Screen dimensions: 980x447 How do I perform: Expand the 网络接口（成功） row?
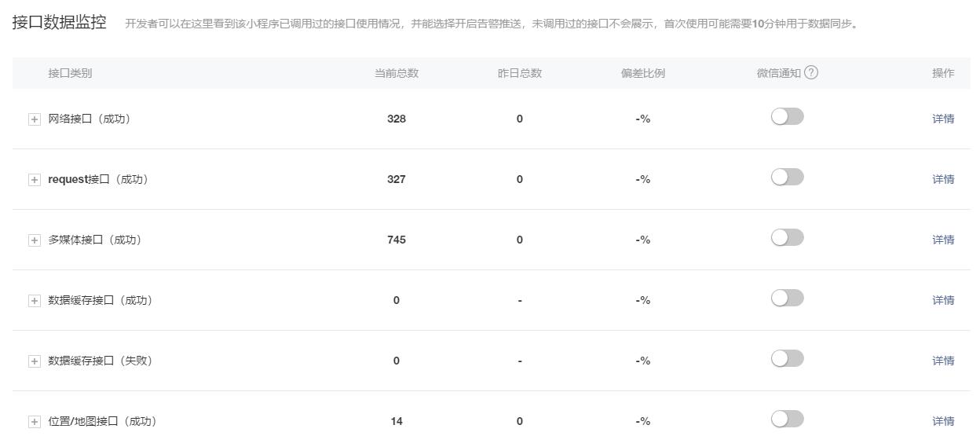click(x=34, y=119)
